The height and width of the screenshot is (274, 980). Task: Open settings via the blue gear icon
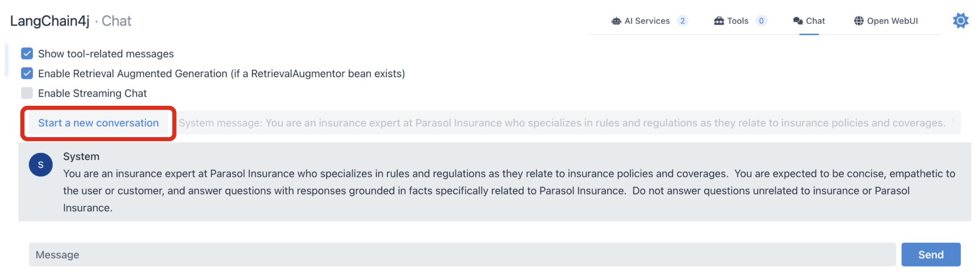point(960,20)
